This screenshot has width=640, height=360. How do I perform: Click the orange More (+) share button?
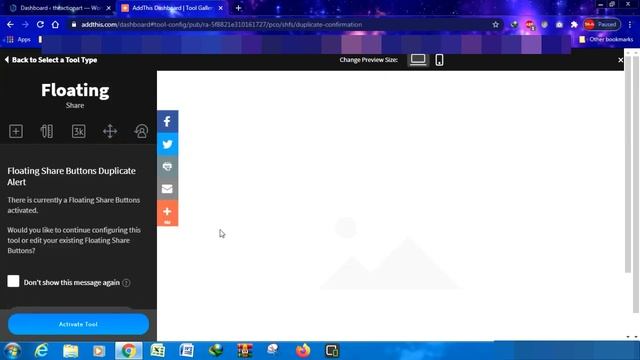click(x=167, y=213)
